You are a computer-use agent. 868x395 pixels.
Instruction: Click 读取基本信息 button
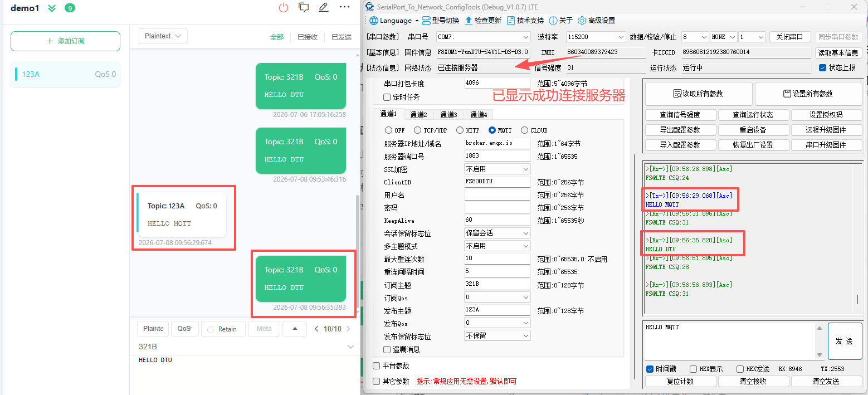point(838,53)
